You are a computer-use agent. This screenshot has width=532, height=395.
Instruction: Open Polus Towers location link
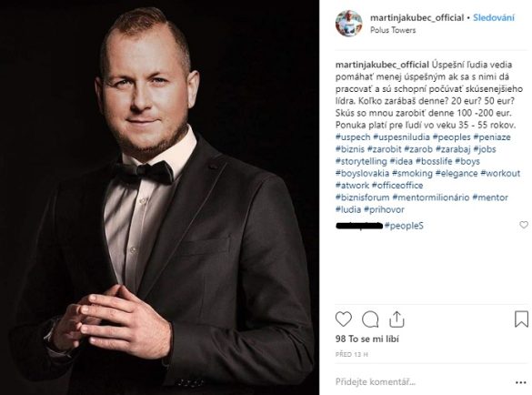393,30
